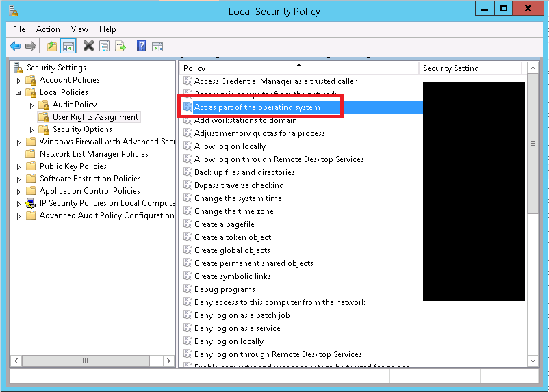Open the Help menu
Viewport: 549px width, 392px height.
click(107, 29)
